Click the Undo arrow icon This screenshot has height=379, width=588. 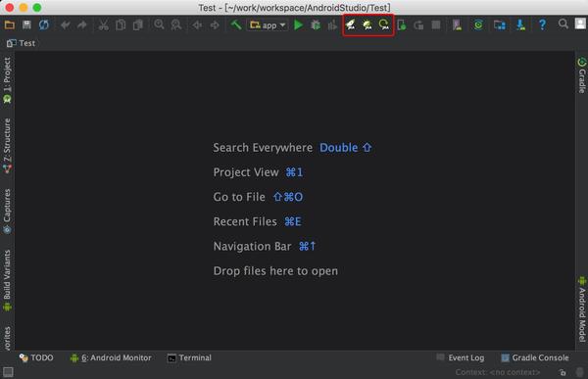[66, 25]
